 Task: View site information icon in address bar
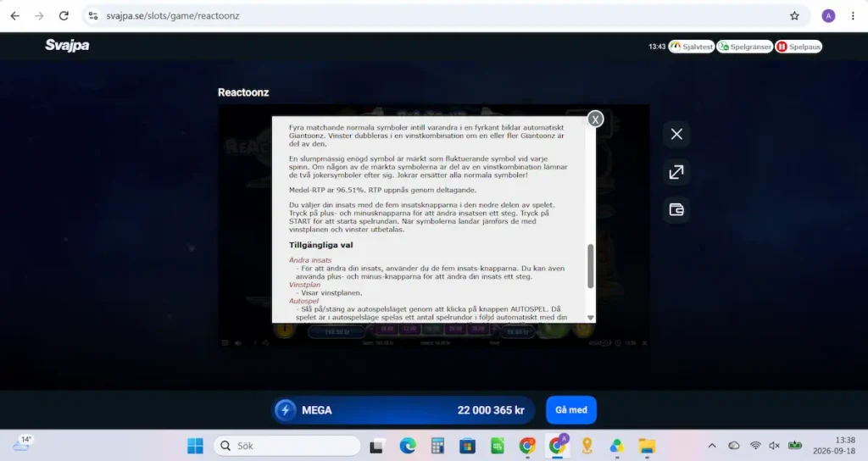click(x=93, y=16)
